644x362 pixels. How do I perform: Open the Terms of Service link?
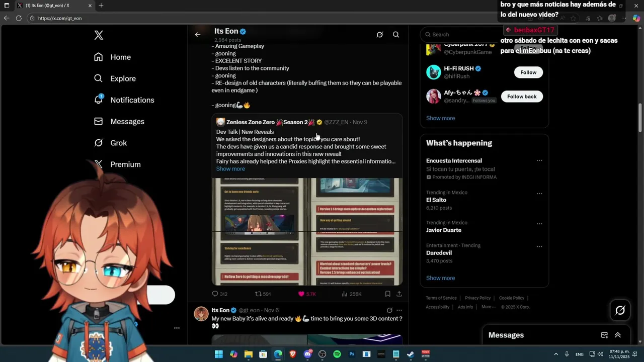pyautogui.click(x=441, y=298)
